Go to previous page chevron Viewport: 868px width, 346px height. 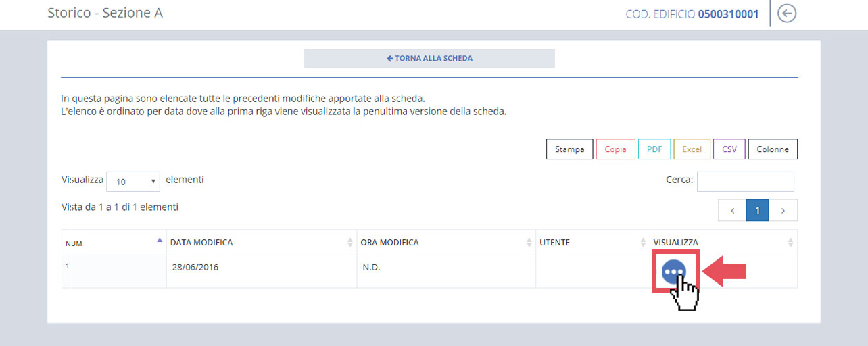[732, 210]
